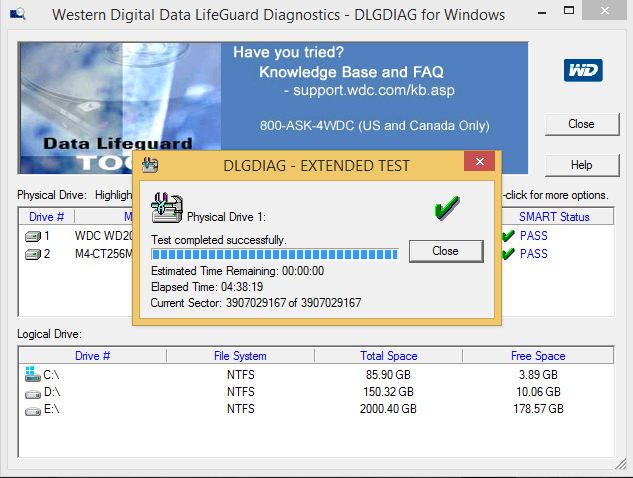Click the DLGDIAG app icon in title bar
Viewport: 633px width, 478px height.
18,14
